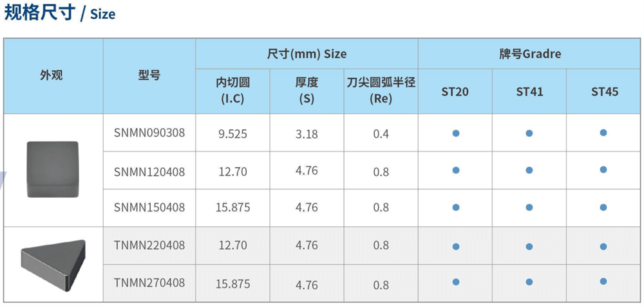The image size is (644, 306).
Task: Click the ST41 grade column header
Action: coord(529,92)
